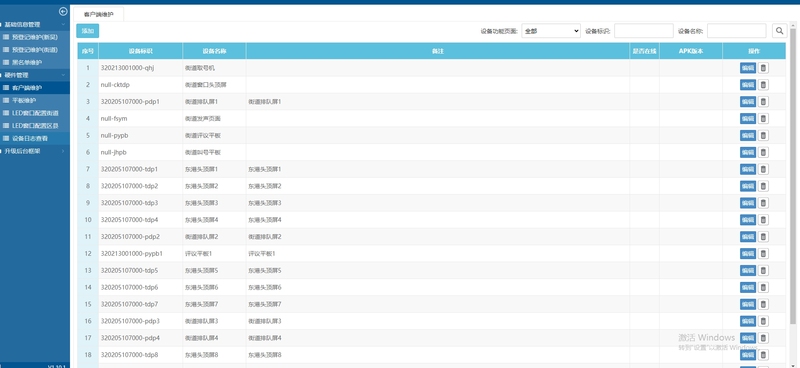Remove device 320205107000-tdp4
800x368 pixels.
pyautogui.click(x=763, y=219)
